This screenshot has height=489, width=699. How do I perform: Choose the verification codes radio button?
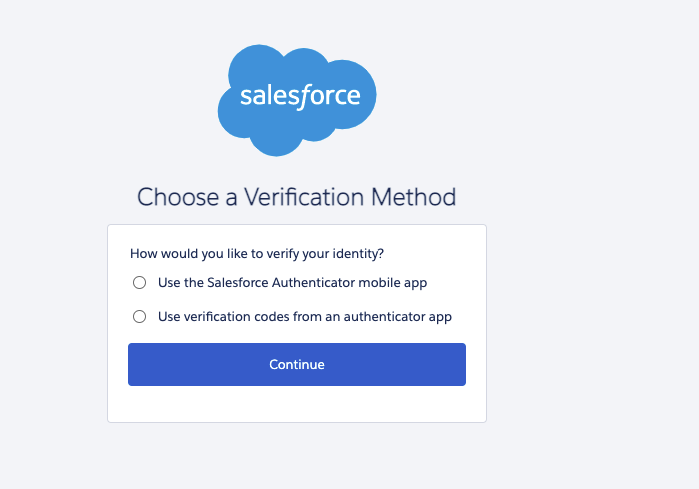pos(140,317)
